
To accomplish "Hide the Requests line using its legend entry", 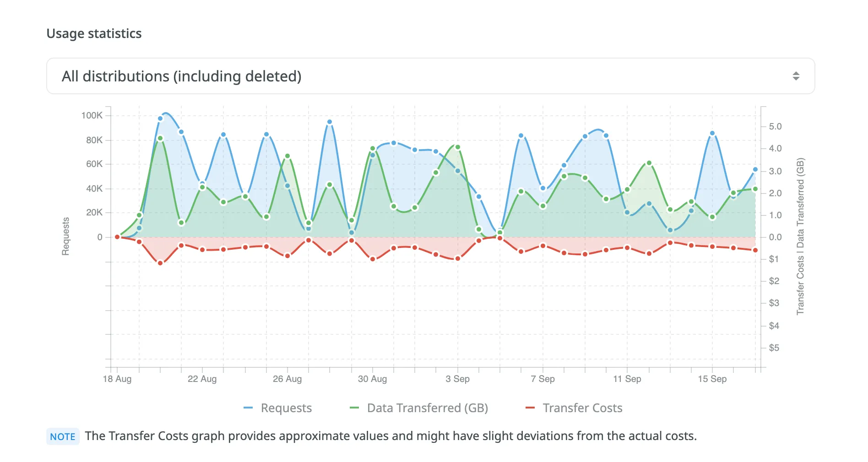I will pos(286,408).
